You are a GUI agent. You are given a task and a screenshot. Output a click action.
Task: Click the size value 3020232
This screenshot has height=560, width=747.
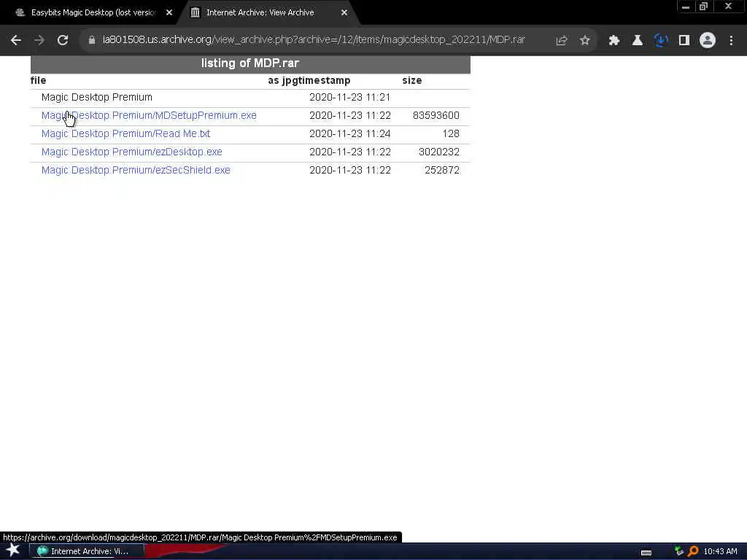[438, 152]
